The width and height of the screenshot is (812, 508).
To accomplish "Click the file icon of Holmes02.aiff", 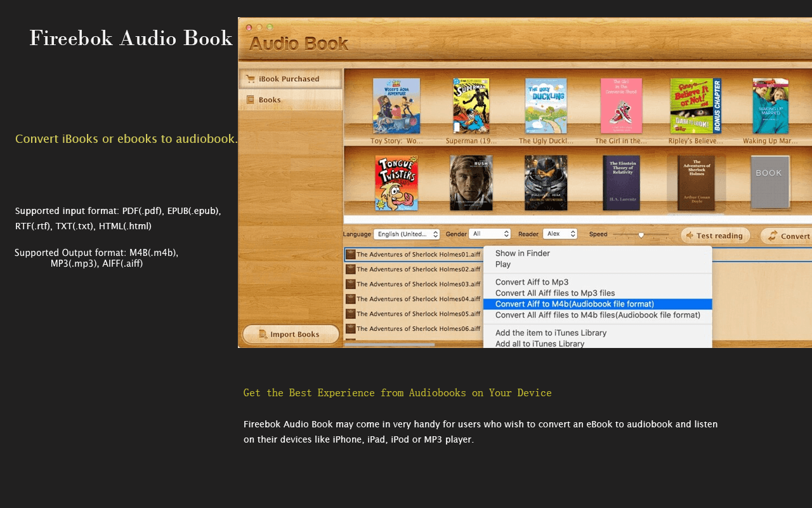I will coord(350,269).
